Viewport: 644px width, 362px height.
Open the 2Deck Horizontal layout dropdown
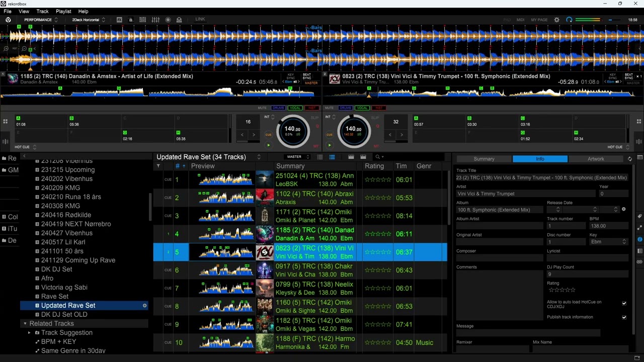coord(89,20)
